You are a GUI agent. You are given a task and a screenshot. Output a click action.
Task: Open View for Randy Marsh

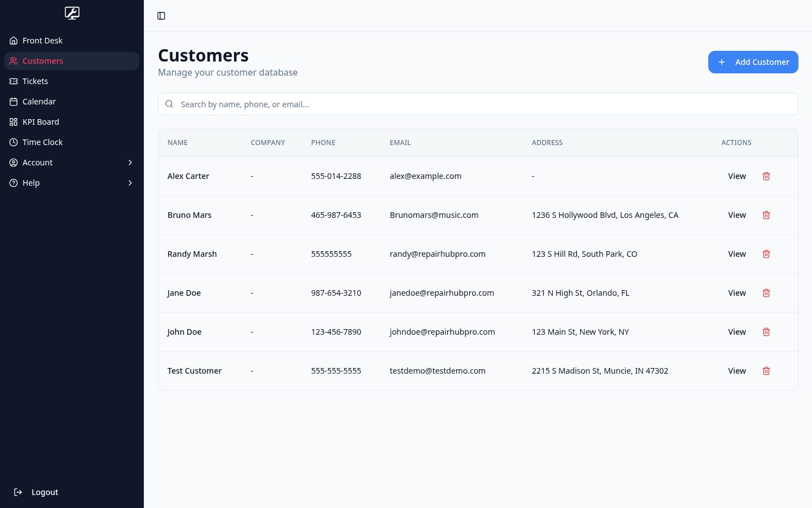737,254
